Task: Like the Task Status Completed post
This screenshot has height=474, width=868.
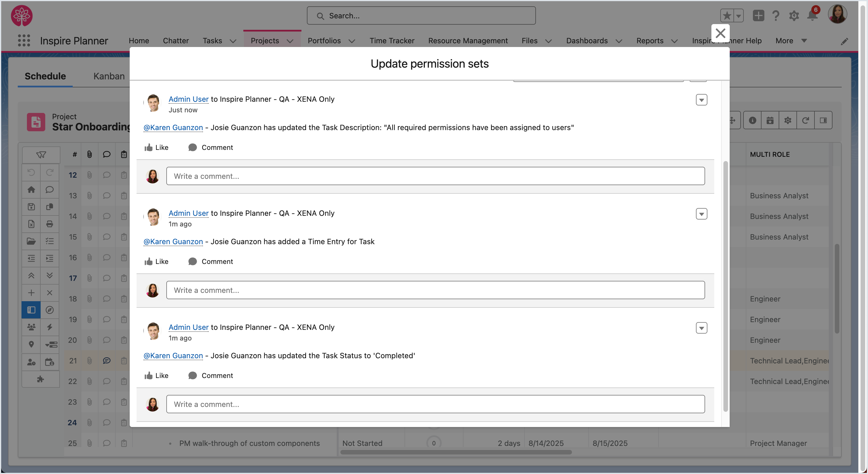Action: [x=156, y=375]
